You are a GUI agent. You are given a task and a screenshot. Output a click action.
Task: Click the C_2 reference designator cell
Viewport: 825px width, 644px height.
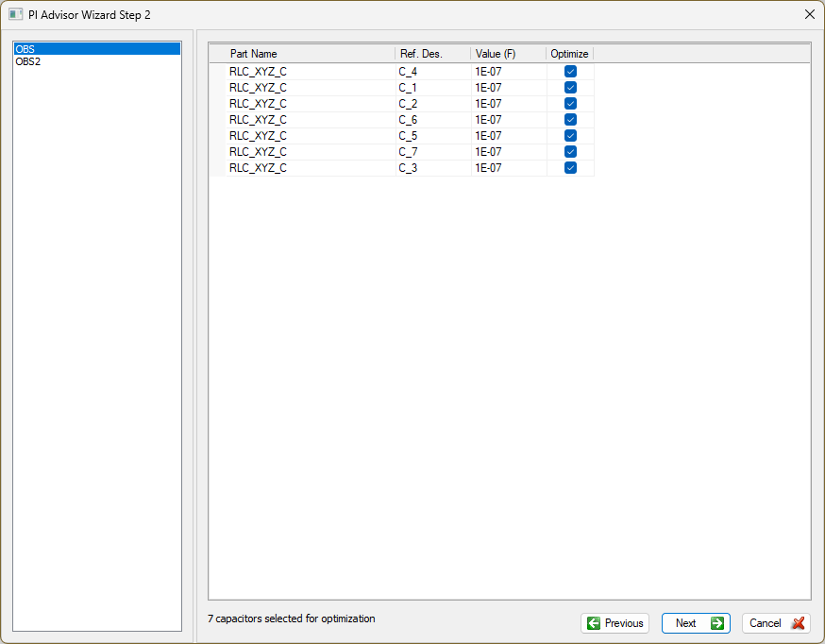pyautogui.click(x=433, y=104)
